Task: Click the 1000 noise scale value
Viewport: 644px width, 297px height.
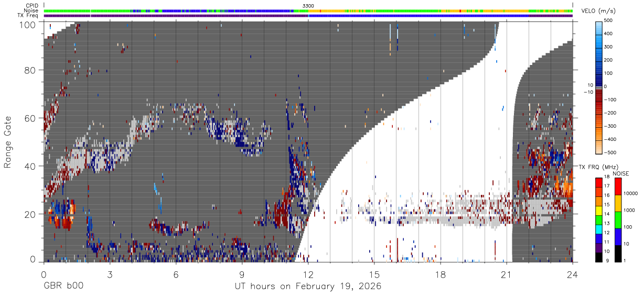Action: pos(630,210)
